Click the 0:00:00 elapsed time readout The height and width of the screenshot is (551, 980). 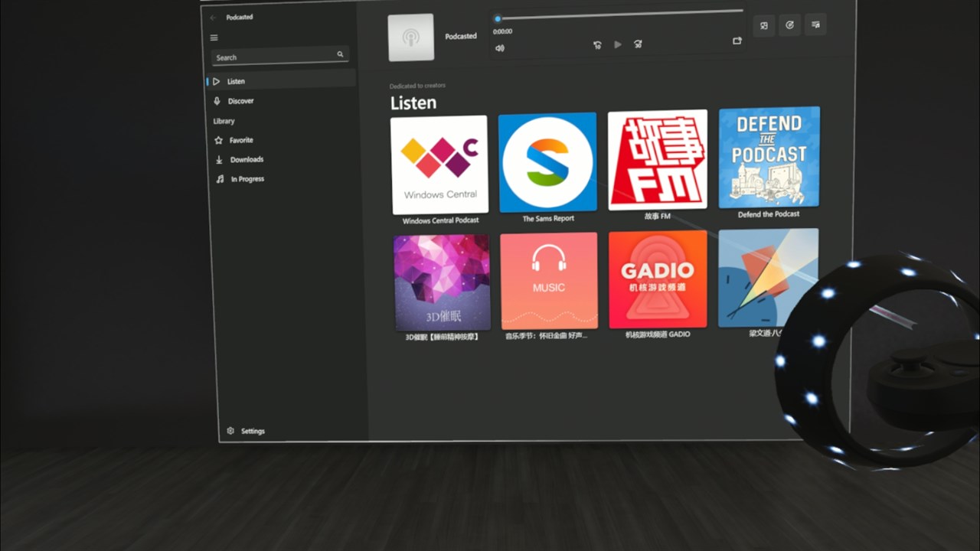tap(503, 31)
